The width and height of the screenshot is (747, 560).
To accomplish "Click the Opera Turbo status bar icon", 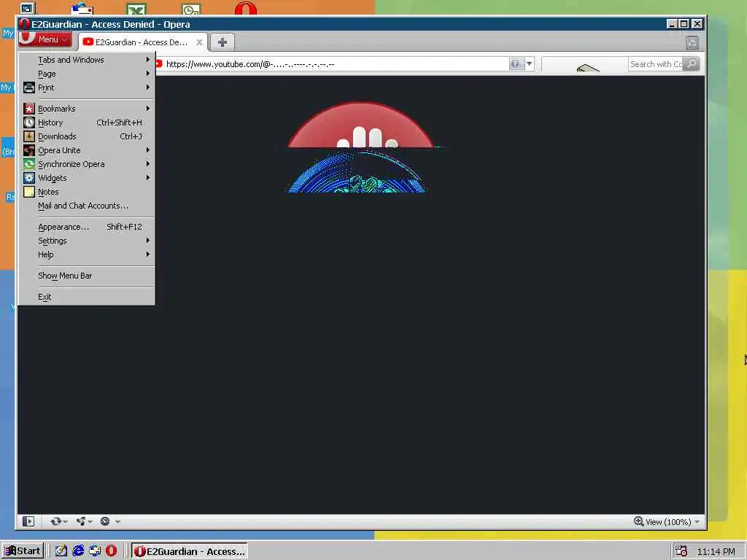I will [105, 521].
